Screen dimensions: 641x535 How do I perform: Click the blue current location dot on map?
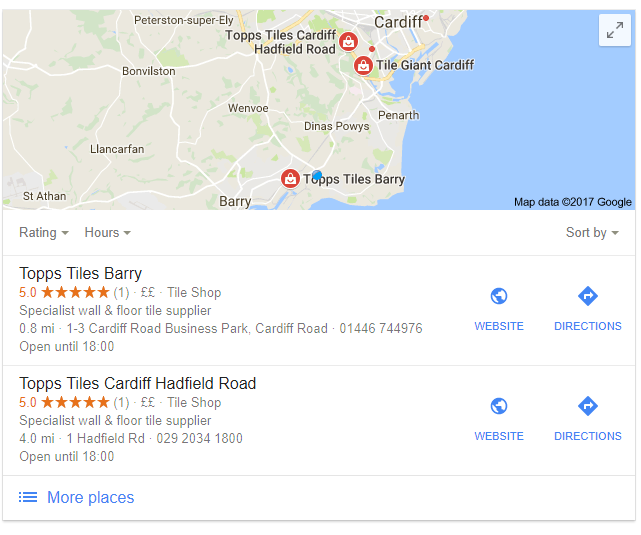[x=317, y=176]
